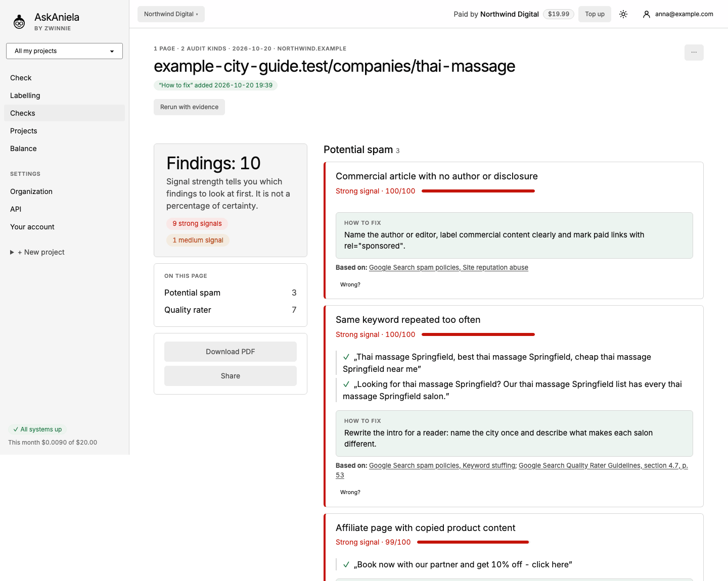Click the AskAniela logo icon
728x581 pixels.
pos(19,22)
